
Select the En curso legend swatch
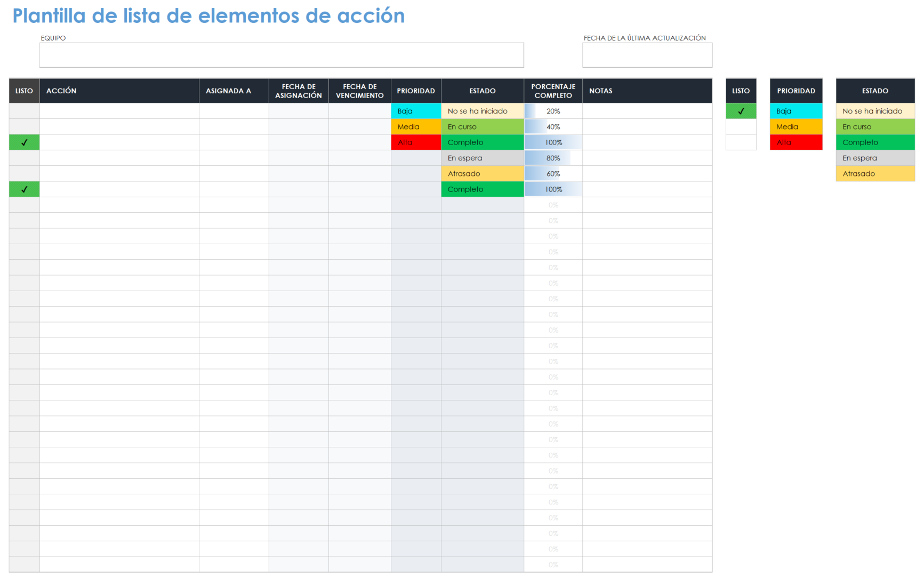(875, 126)
